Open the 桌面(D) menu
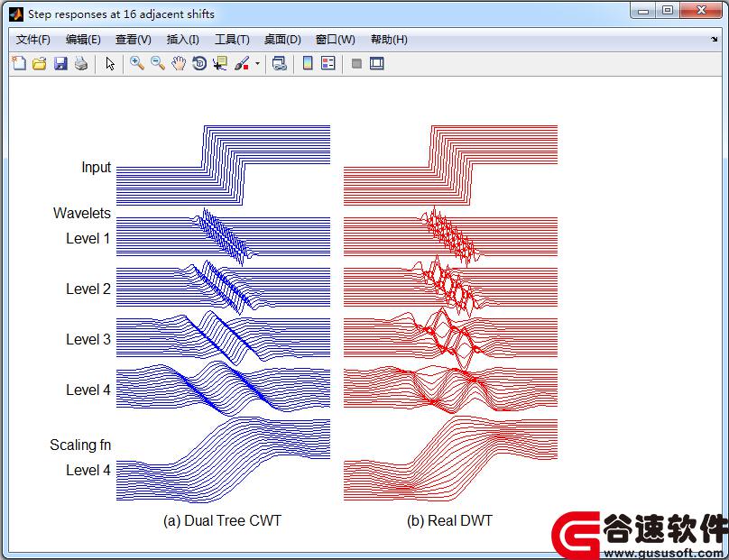 click(282, 40)
